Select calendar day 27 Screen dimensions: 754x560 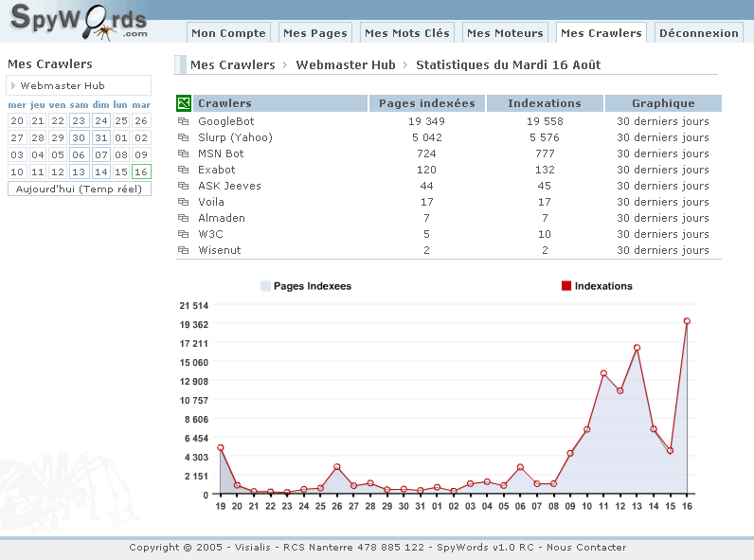17,137
